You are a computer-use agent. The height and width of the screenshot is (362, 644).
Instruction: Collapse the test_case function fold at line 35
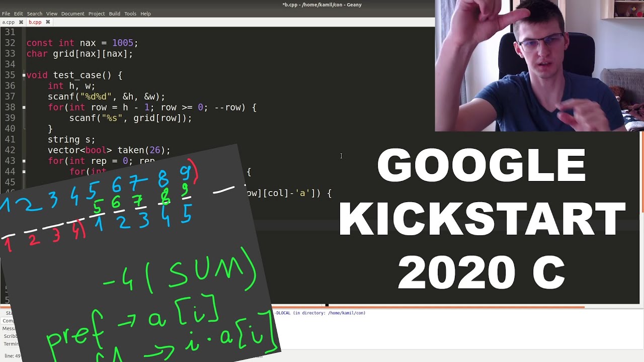pos(24,75)
